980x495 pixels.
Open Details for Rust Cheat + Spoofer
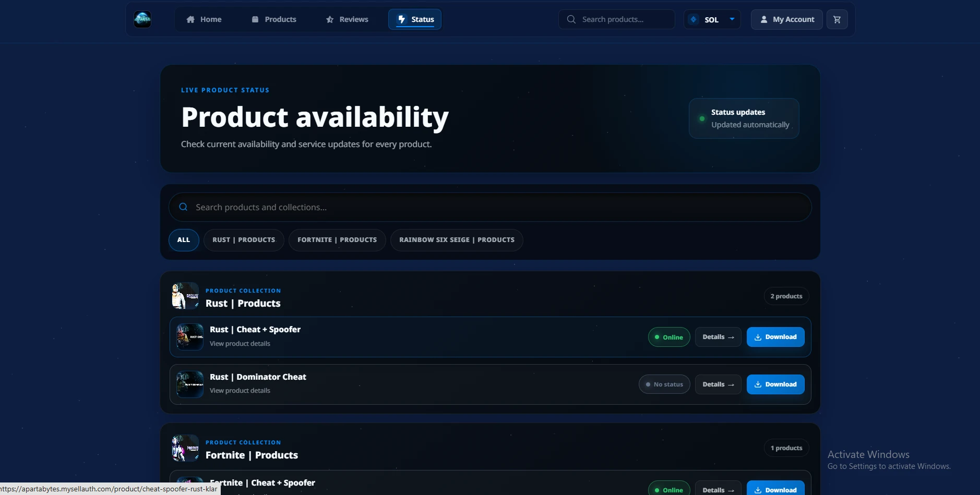(x=718, y=337)
